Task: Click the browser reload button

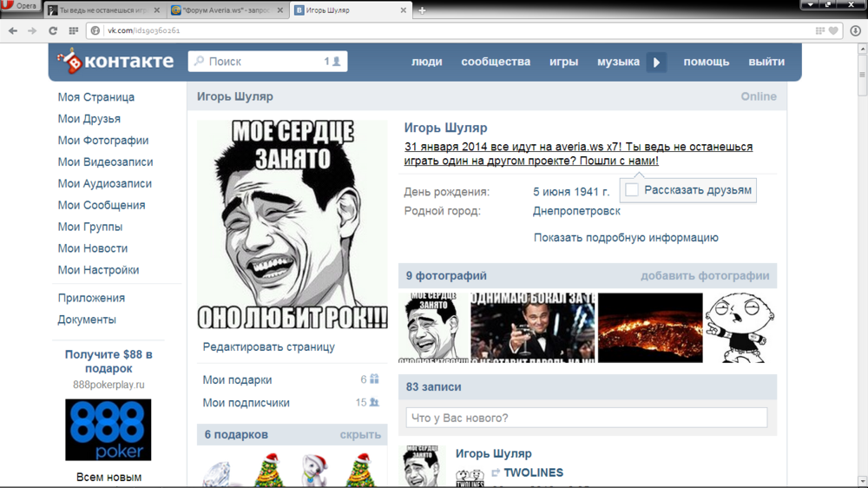Action: 53,30
